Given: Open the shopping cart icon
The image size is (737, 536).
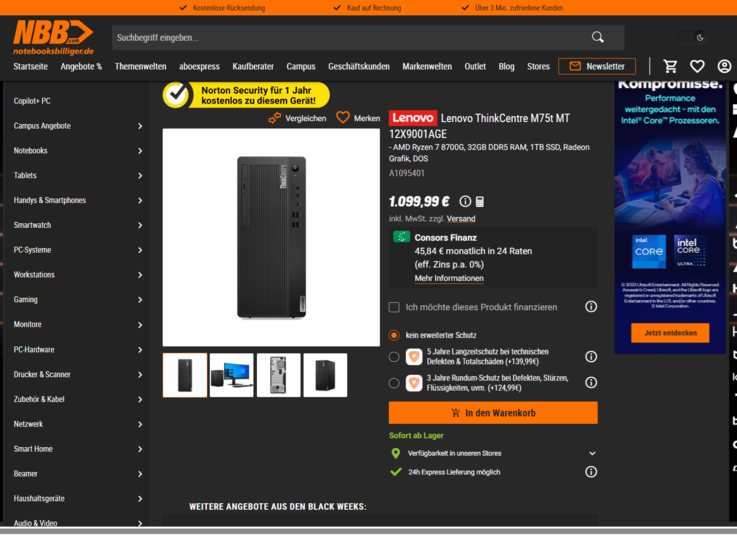Looking at the screenshot, I should (x=670, y=66).
